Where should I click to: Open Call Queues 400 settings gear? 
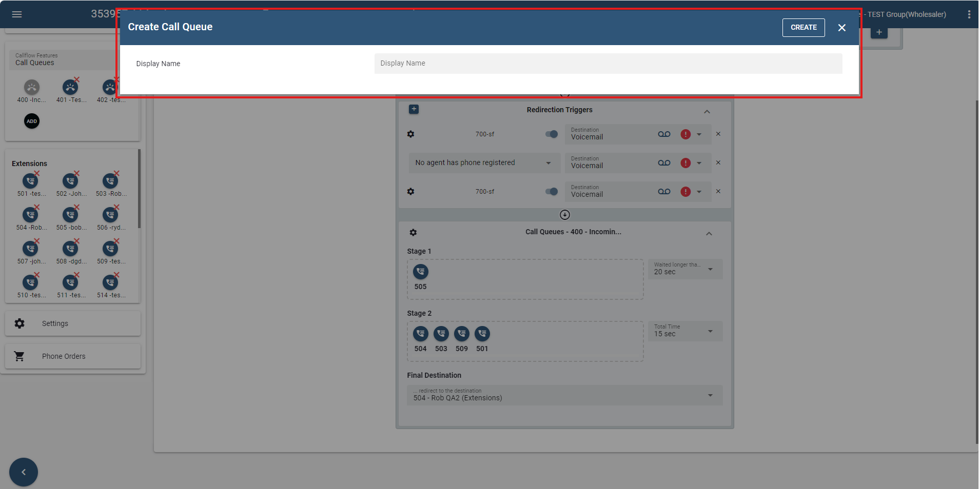(413, 233)
